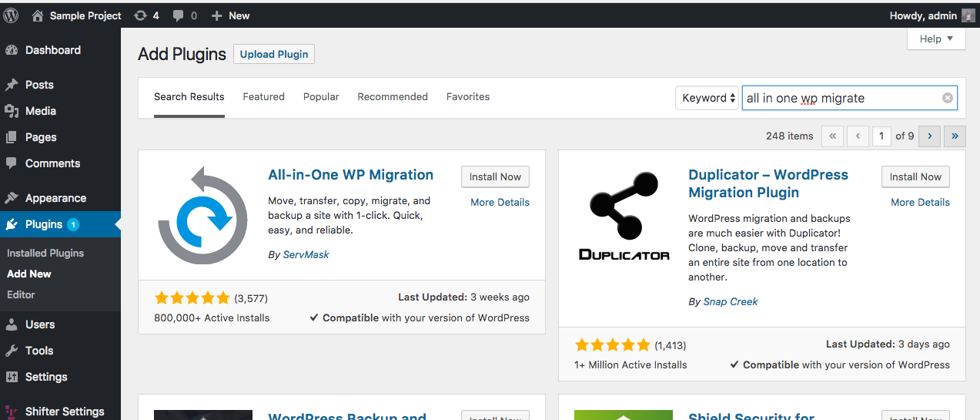Click the admin avatar thumbnail
The width and height of the screenshot is (980, 420).
tap(968, 15)
